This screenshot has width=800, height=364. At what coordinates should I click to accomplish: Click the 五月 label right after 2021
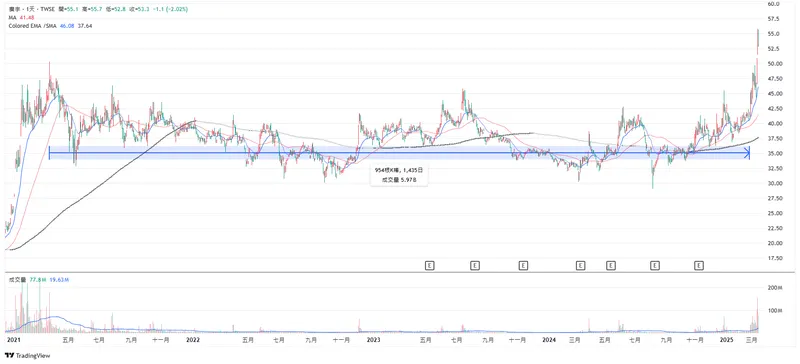coord(68,339)
